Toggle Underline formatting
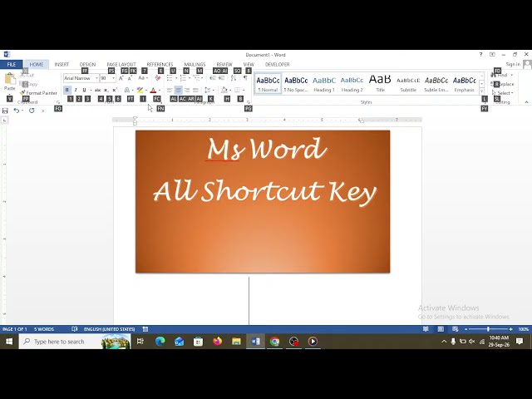Viewport: 532px width, 399px height. click(84, 90)
